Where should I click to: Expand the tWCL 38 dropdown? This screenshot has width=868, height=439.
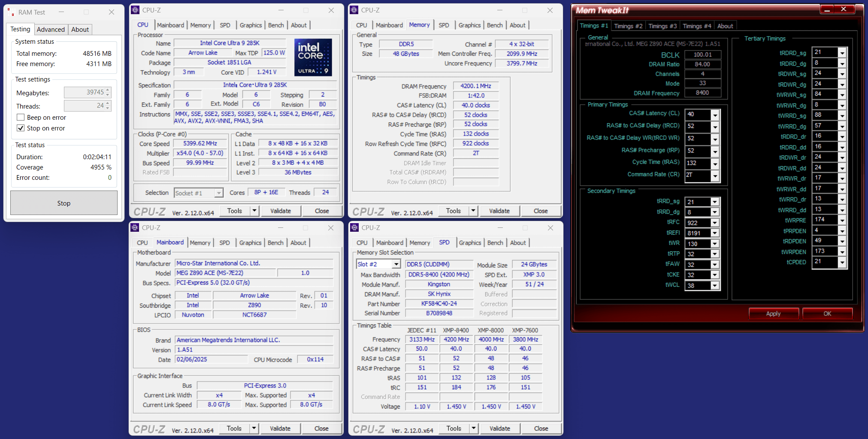point(715,285)
